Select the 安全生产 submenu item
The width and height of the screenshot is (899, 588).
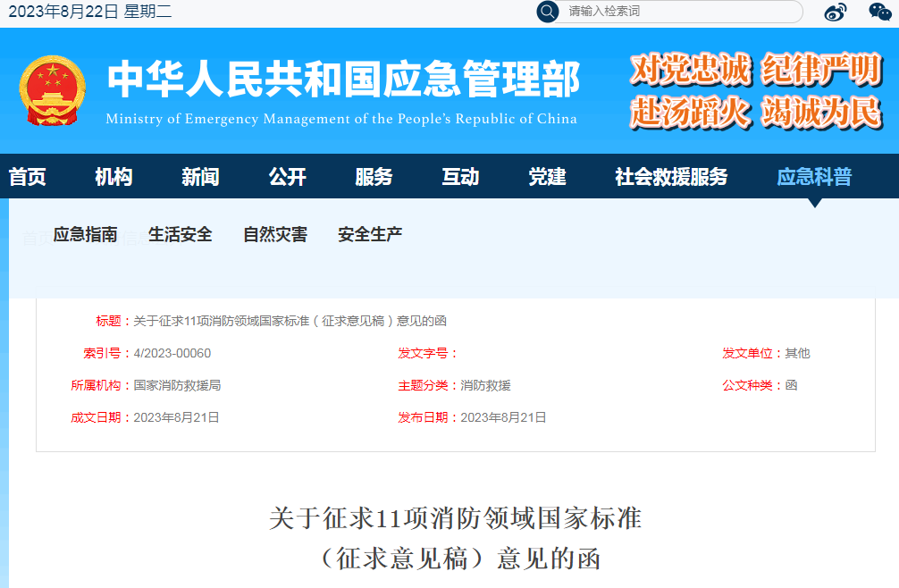(x=369, y=234)
